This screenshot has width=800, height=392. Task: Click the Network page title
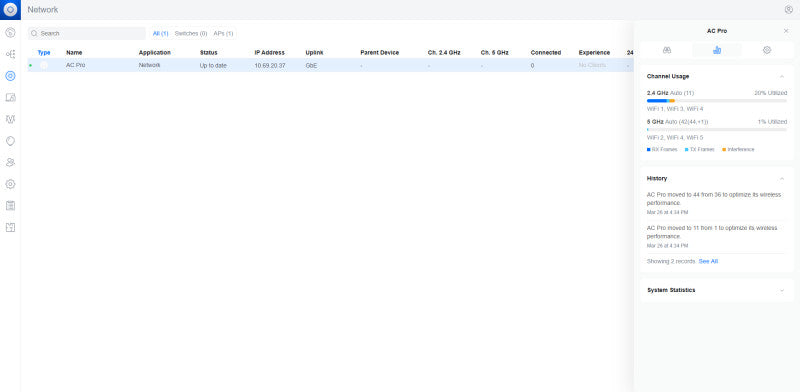click(x=42, y=10)
